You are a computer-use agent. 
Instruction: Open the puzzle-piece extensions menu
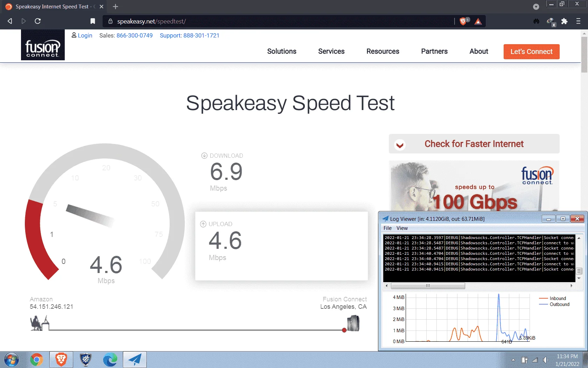[564, 21]
